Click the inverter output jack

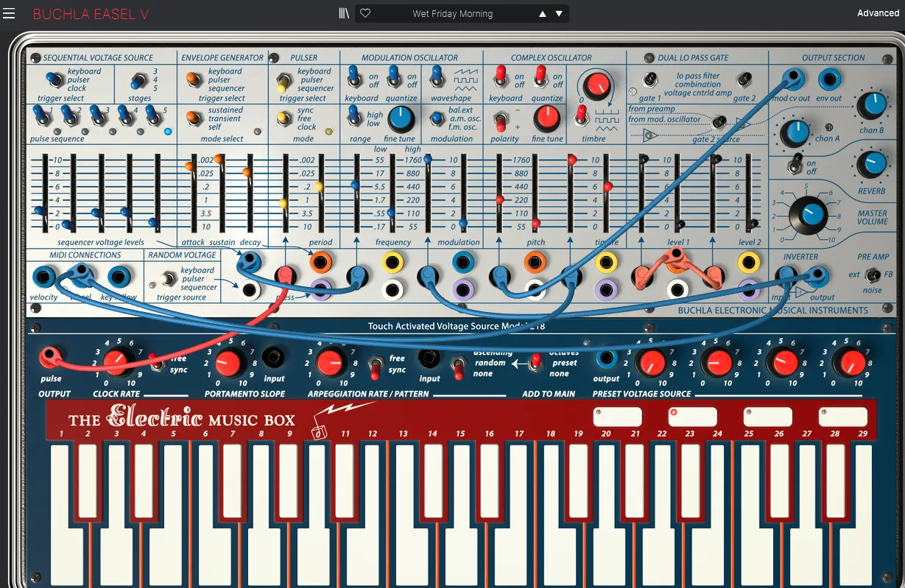point(817,277)
